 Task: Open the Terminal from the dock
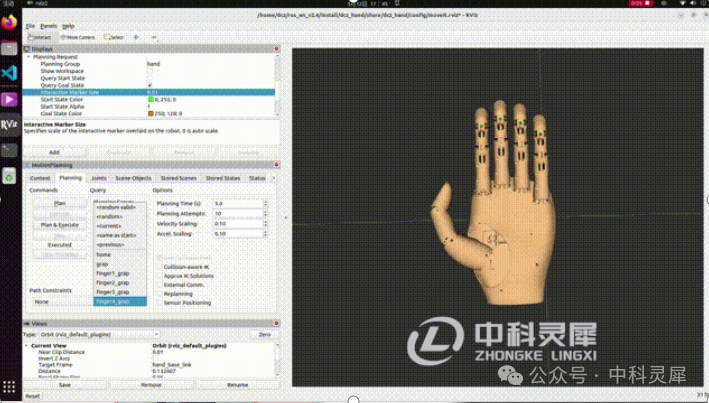point(9,151)
